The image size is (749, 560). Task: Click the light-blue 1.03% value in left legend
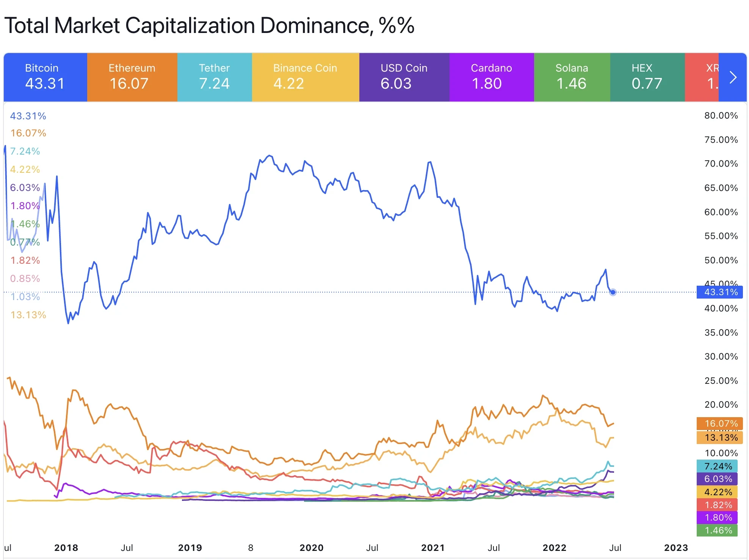click(x=25, y=297)
